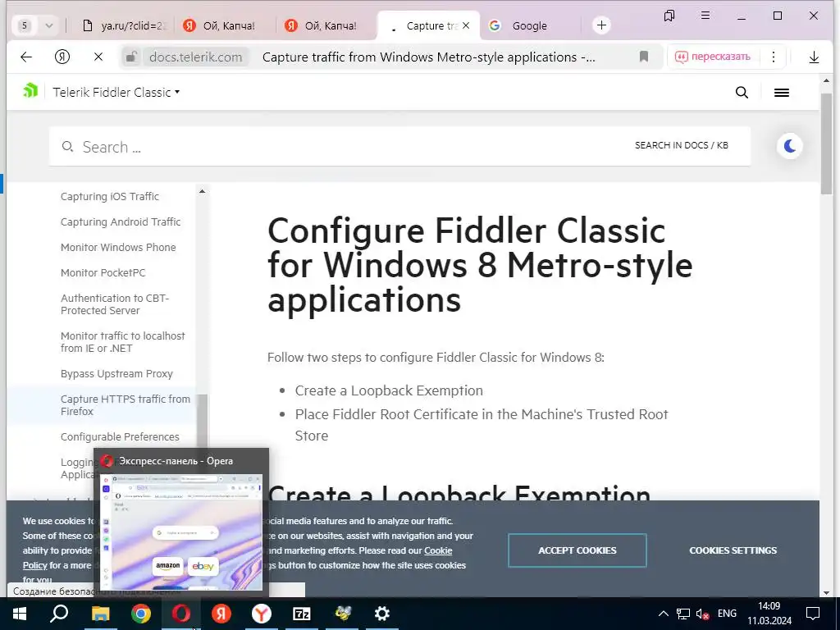Open the downloads arrow icon

point(814,57)
